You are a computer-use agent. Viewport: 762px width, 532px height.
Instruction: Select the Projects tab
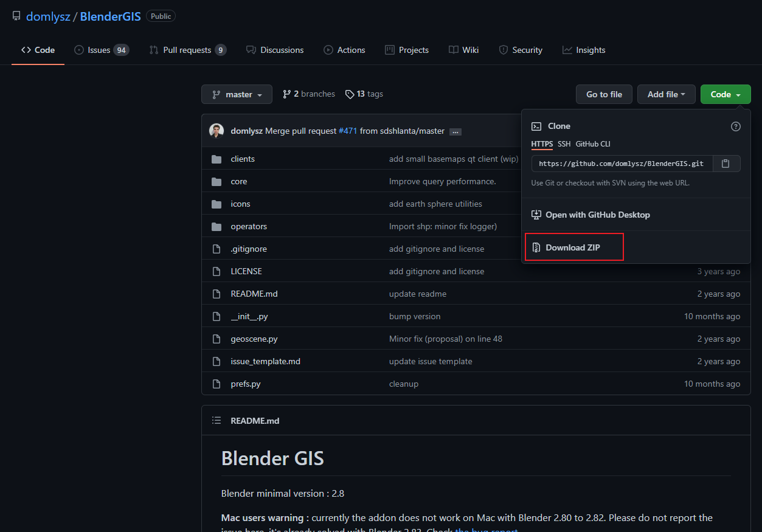pos(407,50)
